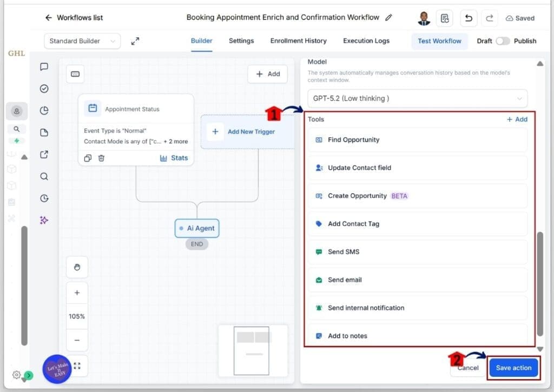
Task: Zoom out the canvas with minus
Action: click(x=77, y=340)
